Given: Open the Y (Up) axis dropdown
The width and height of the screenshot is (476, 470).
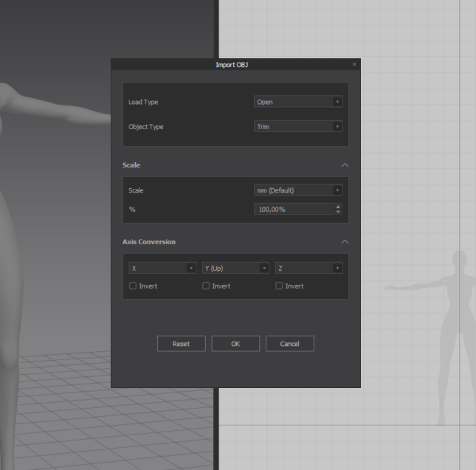Looking at the screenshot, I should (235, 268).
